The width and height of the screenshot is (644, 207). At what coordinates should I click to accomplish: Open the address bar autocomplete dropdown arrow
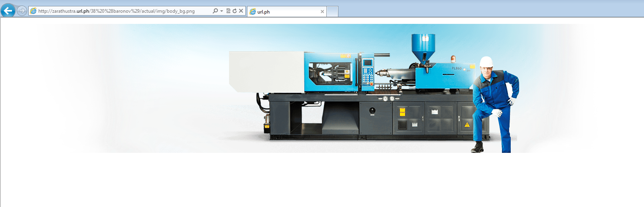point(221,11)
